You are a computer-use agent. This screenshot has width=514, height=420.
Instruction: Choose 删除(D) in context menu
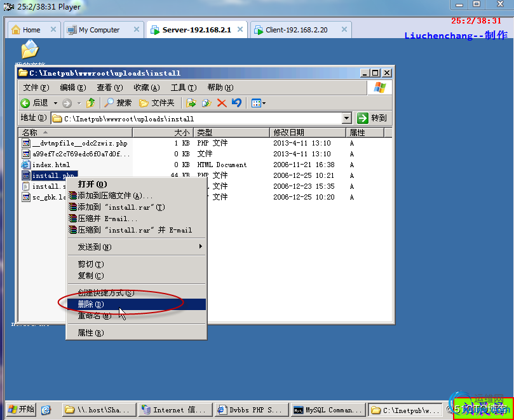click(x=137, y=304)
